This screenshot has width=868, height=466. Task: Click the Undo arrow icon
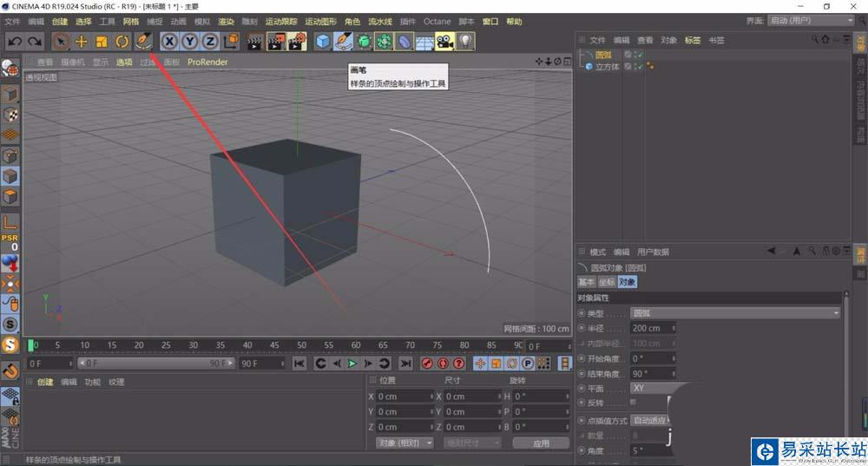pos(15,41)
